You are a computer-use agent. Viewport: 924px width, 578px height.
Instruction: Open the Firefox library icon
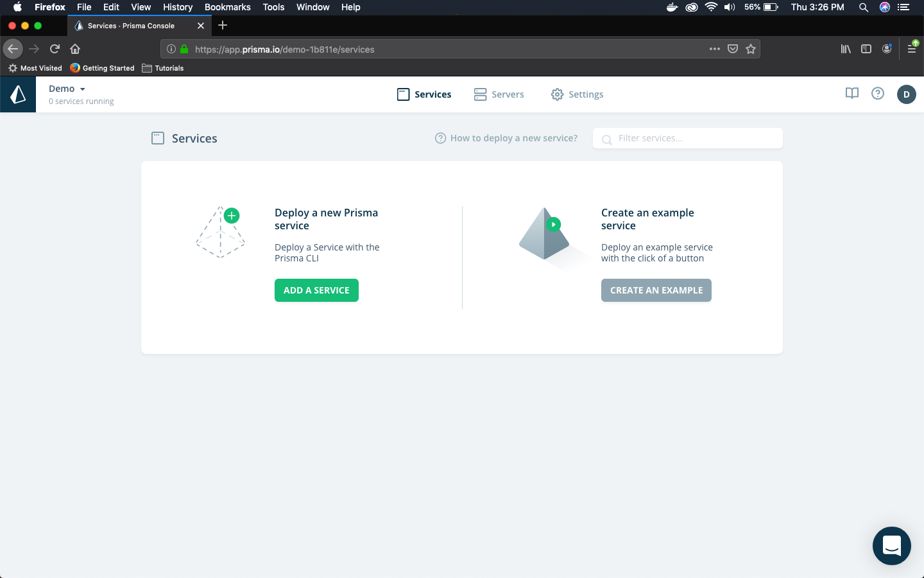coord(846,49)
